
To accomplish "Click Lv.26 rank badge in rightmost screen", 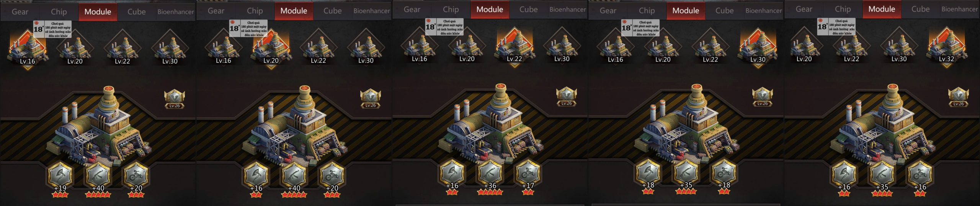I will pos(959,98).
